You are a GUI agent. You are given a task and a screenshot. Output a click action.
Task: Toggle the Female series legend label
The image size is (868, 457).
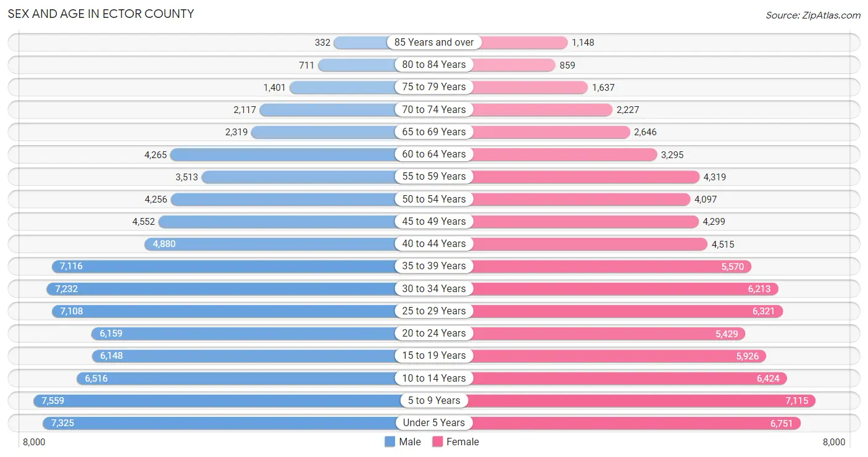click(463, 442)
